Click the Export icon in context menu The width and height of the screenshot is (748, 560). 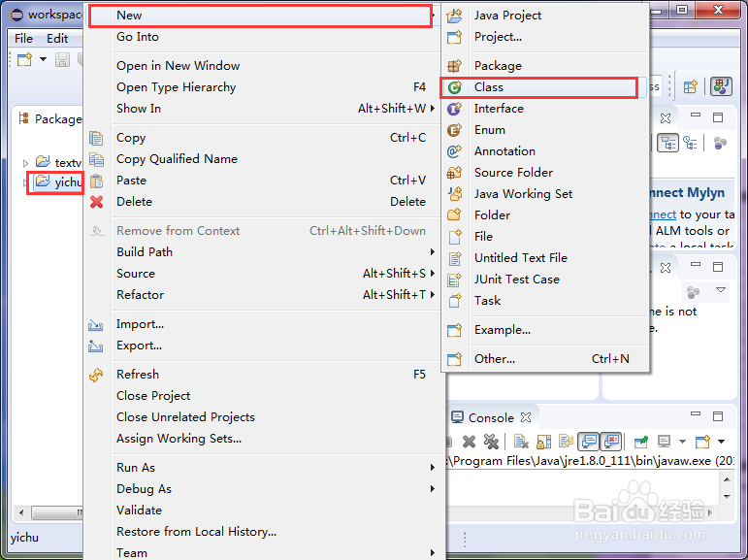[x=95, y=346]
